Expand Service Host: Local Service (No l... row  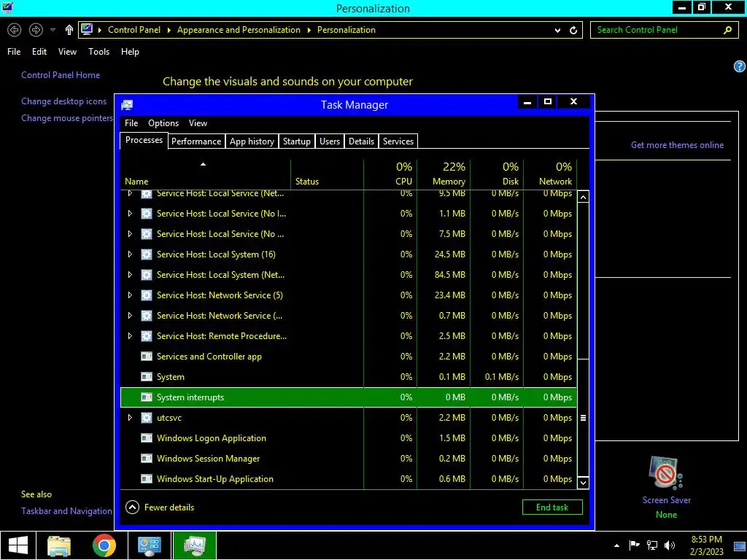click(x=130, y=214)
